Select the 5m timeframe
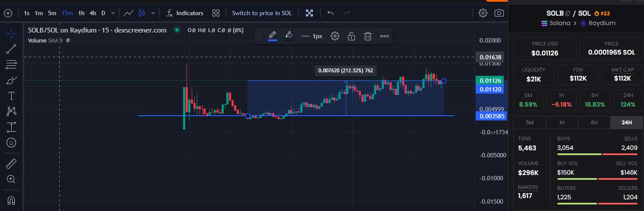The width and height of the screenshot is (644, 211). coord(52,13)
